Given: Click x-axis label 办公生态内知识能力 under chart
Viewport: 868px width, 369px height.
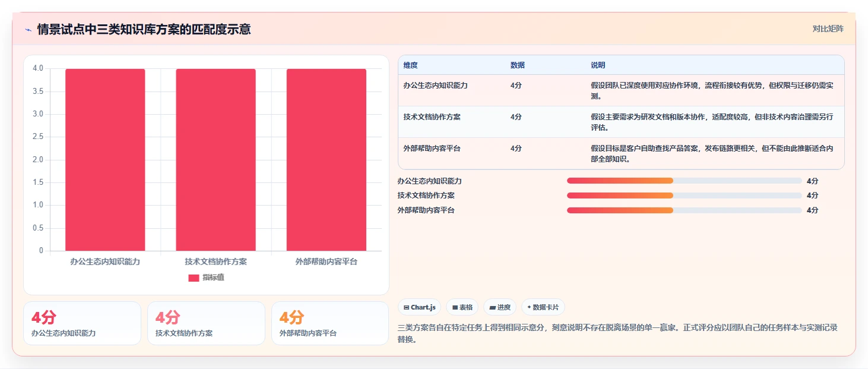Looking at the screenshot, I should 105,261.
